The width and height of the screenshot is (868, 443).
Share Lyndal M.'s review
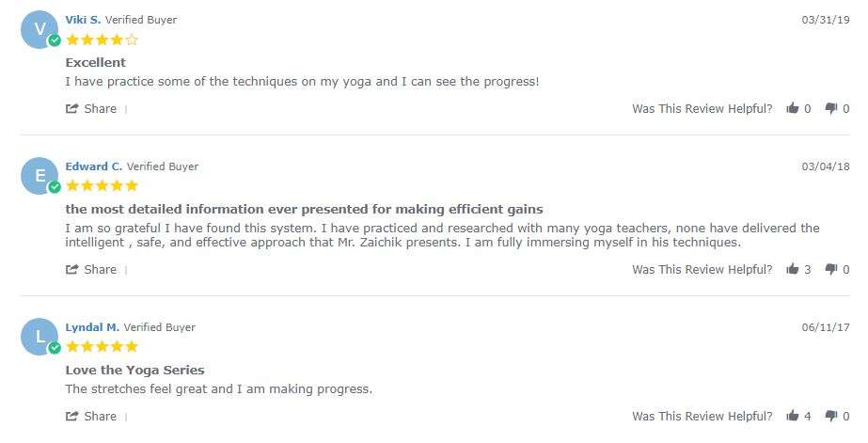91,416
